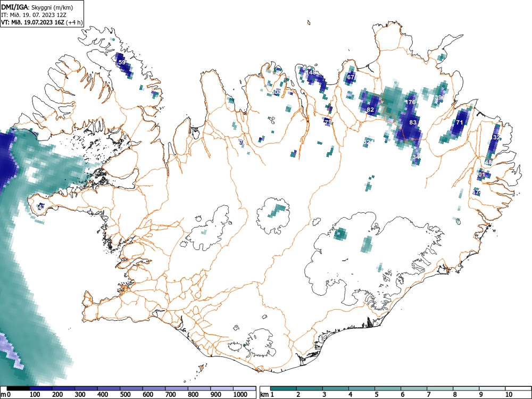Click the '82' visibility value on the map
The height and width of the screenshot is (399, 532).
[370, 110]
